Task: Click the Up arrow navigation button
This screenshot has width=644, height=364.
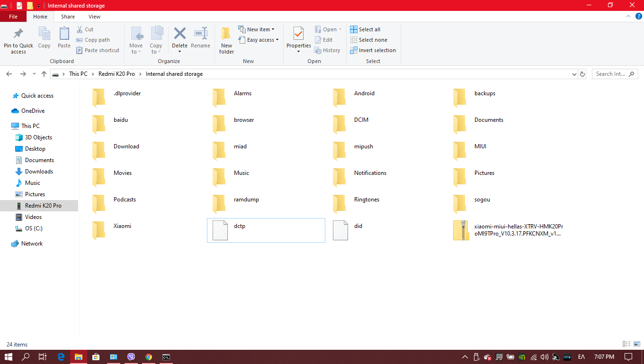Action: (x=44, y=74)
